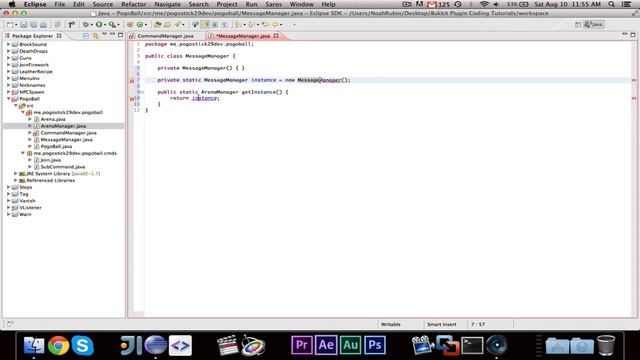Click the Debug bug toolbar icon
Screen dimensions: 640x360
85,25
